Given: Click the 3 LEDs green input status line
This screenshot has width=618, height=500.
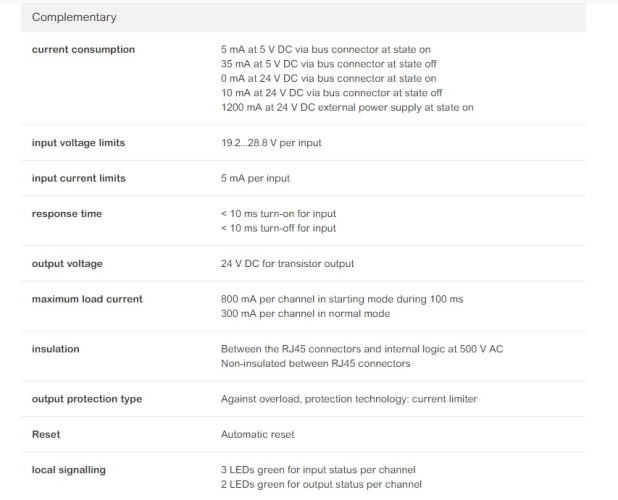Looking at the screenshot, I should point(318,470).
